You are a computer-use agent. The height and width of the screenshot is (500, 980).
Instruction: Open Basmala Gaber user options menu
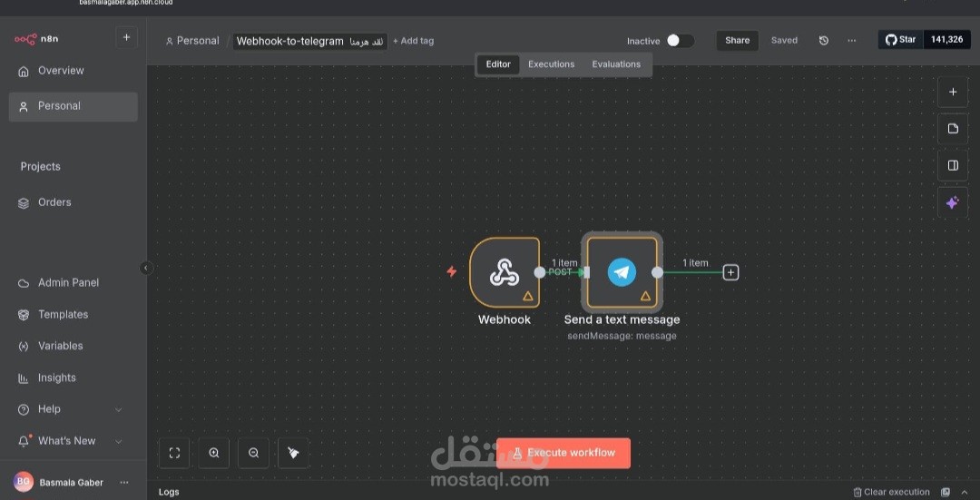[123, 482]
